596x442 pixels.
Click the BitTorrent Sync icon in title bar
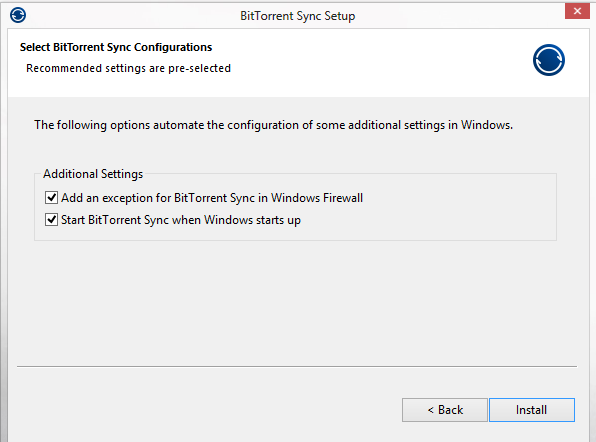coord(18,15)
